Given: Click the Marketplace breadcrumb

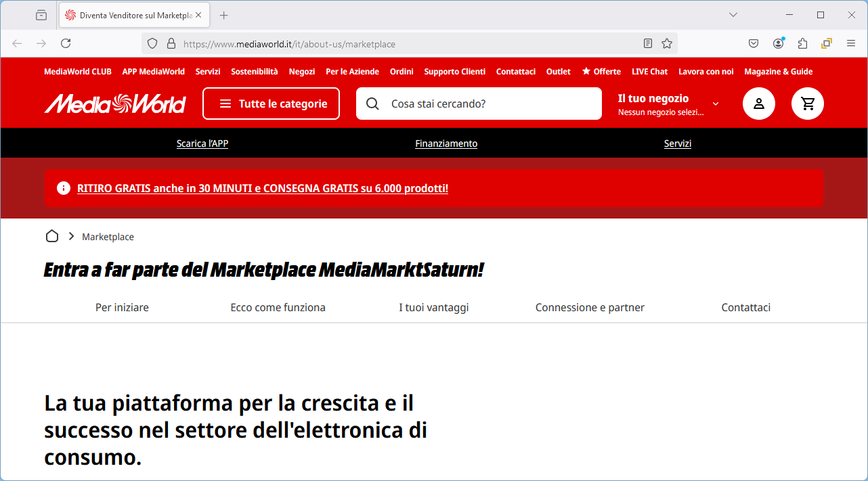Looking at the screenshot, I should 108,237.
